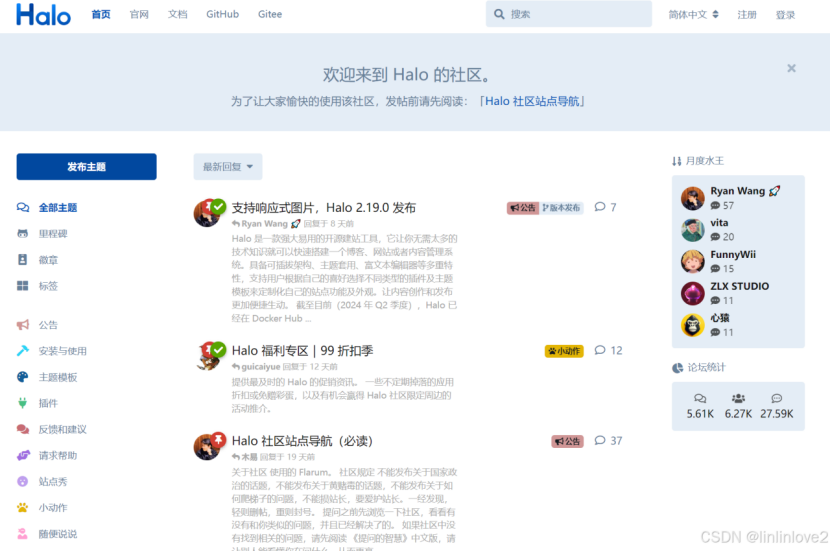The height and width of the screenshot is (551, 830).
Task: Open 官网 in top navigation
Action: click(139, 14)
